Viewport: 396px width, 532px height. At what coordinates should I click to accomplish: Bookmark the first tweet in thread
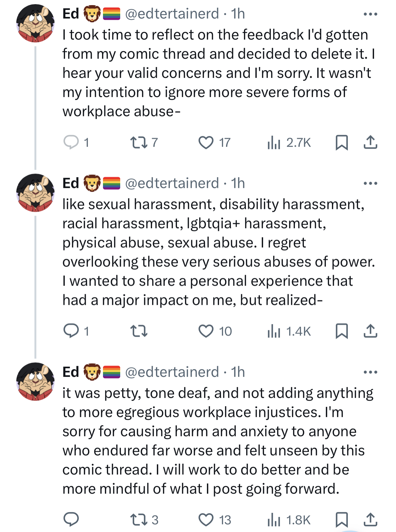click(x=341, y=142)
